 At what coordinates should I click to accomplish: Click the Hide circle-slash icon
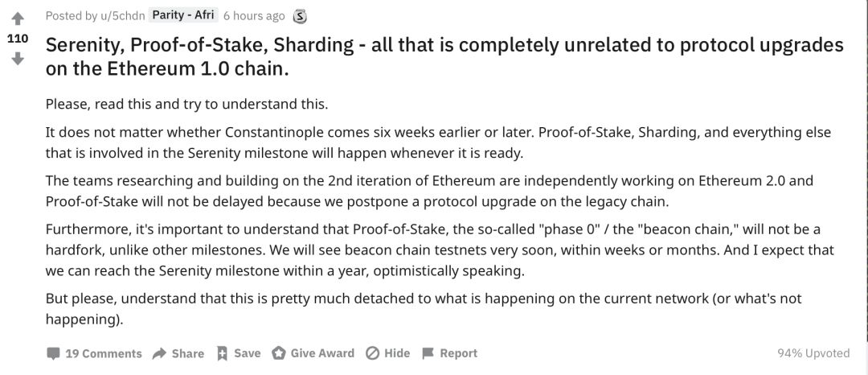(372, 353)
